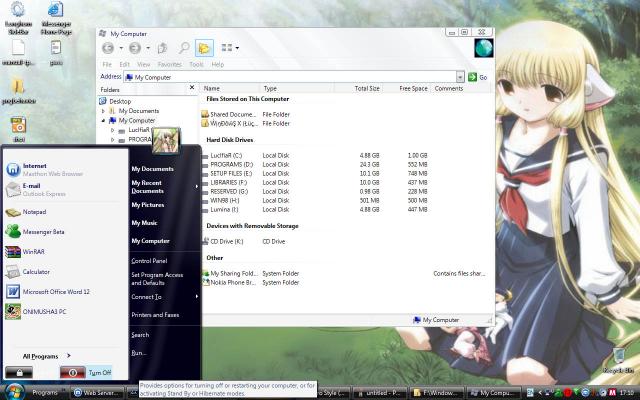Open Printers and Faxes
This screenshot has width=640, height=400.
click(155, 315)
